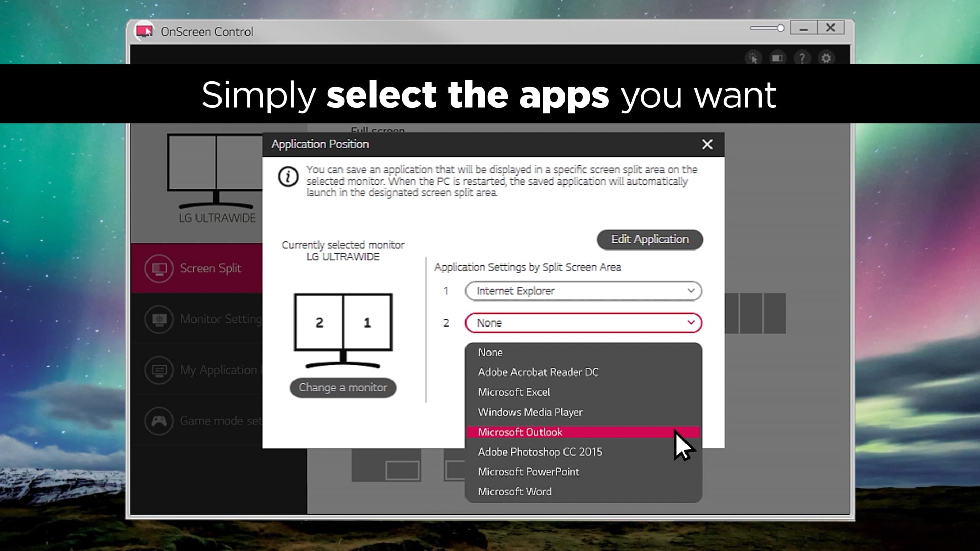Select split area 2 in monitor diagram
This screenshot has width=980, height=551.
320,322
